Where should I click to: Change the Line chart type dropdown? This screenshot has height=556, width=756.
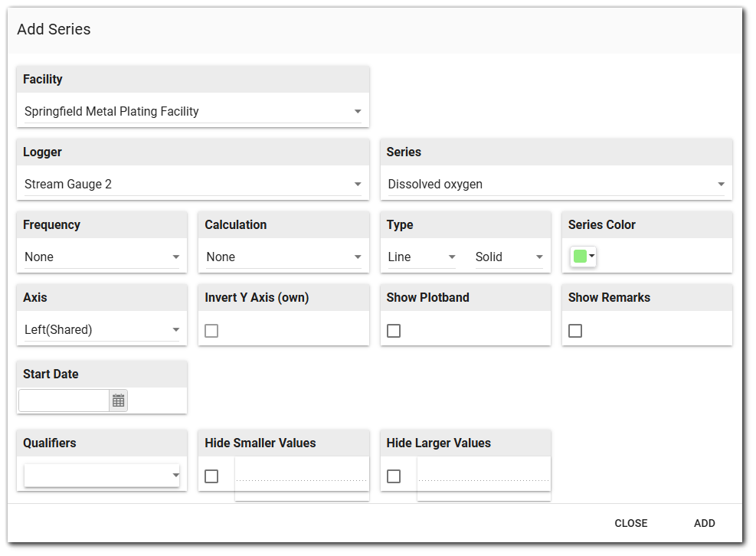point(421,257)
